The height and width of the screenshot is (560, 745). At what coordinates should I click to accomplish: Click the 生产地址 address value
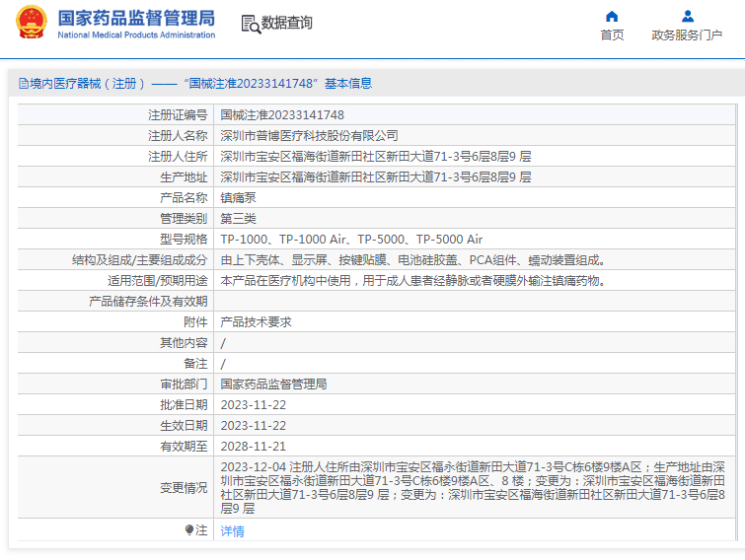(376, 177)
